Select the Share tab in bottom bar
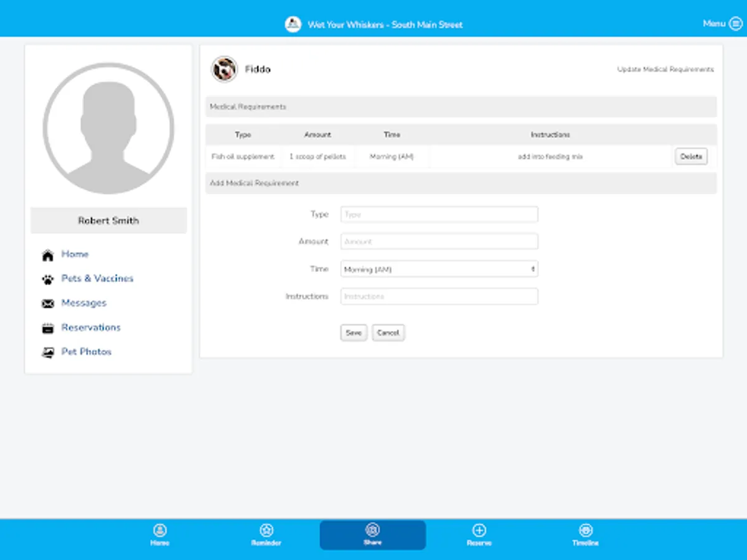 pos(372,535)
